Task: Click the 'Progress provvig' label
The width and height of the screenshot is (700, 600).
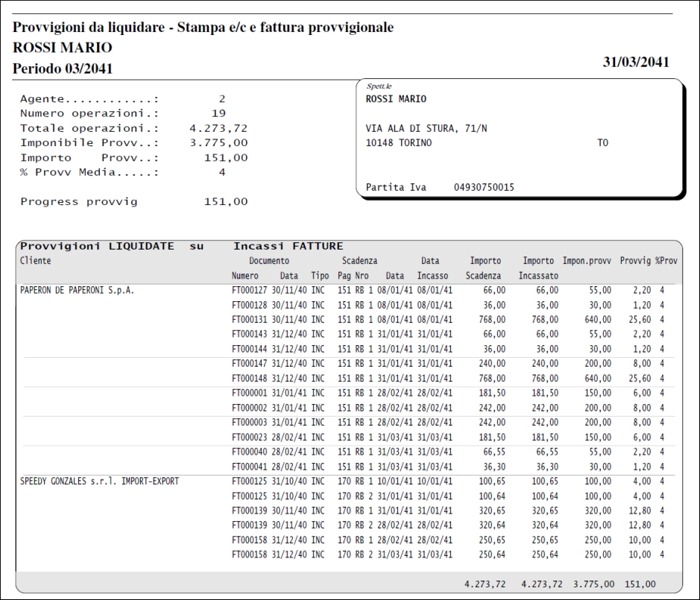Action: pyautogui.click(x=78, y=202)
